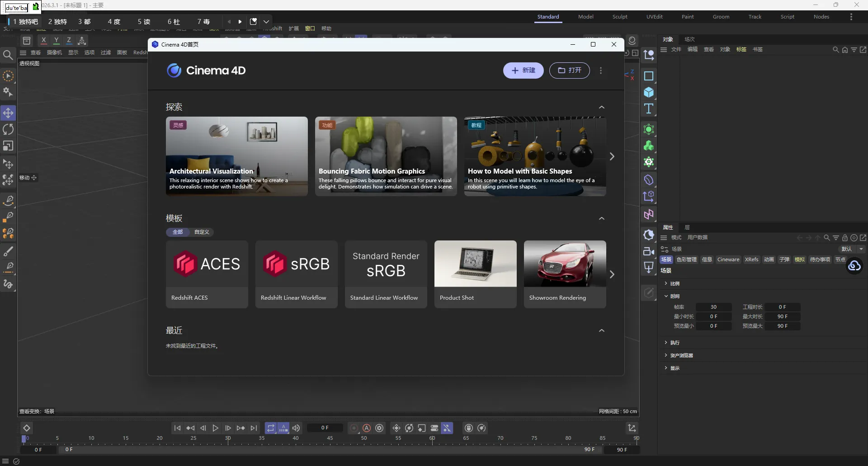
Task: Open the 场次 tab
Action: pos(689,39)
